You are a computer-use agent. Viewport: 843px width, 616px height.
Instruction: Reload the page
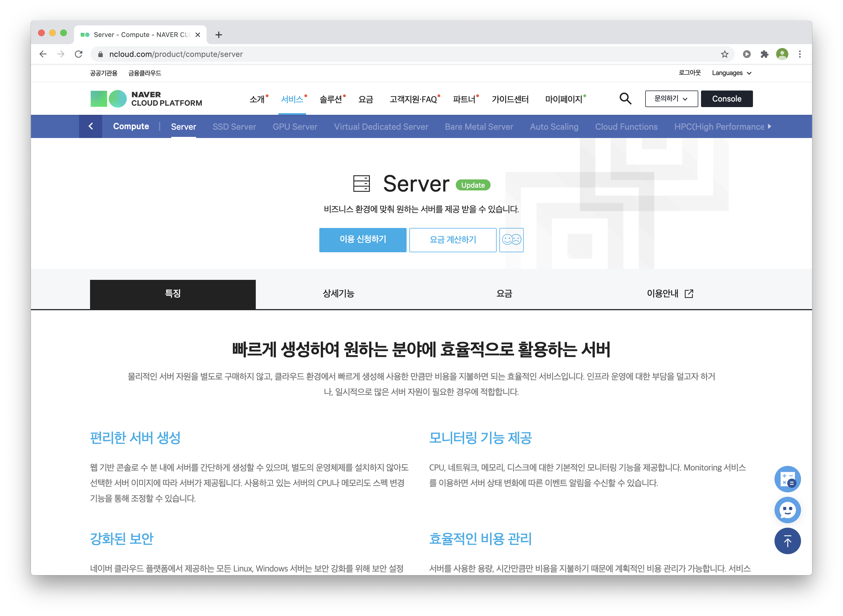(x=78, y=54)
